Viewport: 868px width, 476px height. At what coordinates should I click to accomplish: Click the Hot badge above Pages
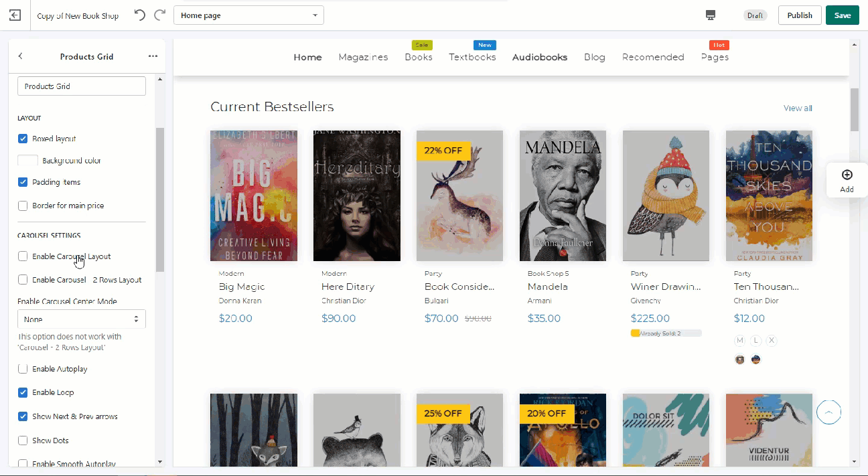719,45
